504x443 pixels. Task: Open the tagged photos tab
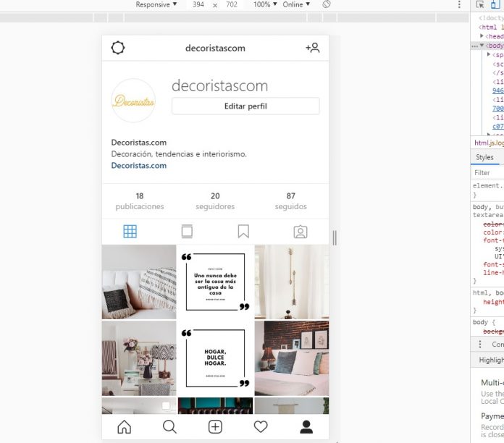[x=301, y=232]
